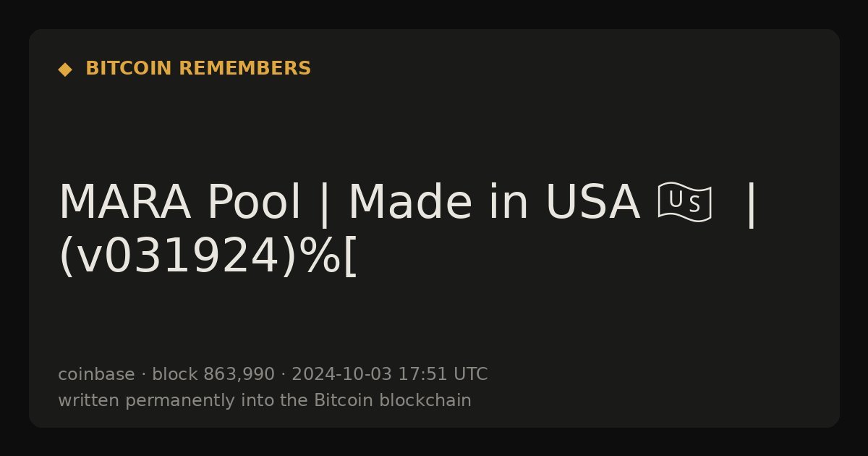Click the word in between Made and USA
This screenshot has width=868, height=456.
coord(509,203)
